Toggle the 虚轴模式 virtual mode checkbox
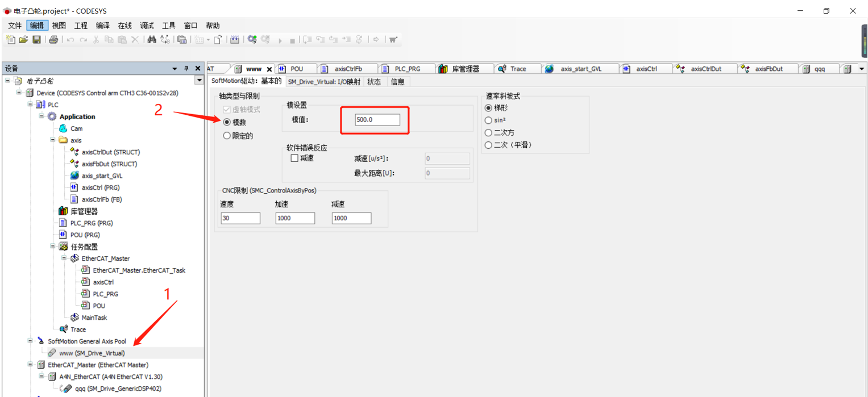 pyautogui.click(x=227, y=109)
